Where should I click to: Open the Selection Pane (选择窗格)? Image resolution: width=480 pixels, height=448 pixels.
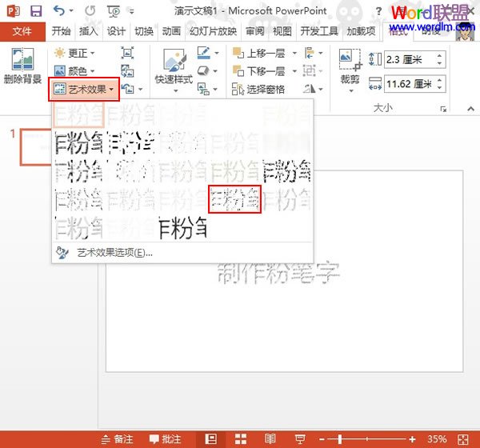click(x=258, y=89)
